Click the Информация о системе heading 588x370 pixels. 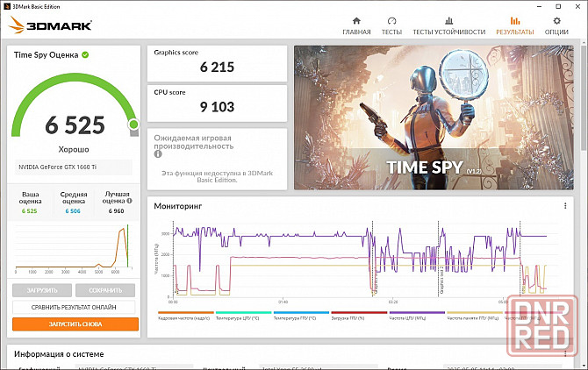point(59,354)
